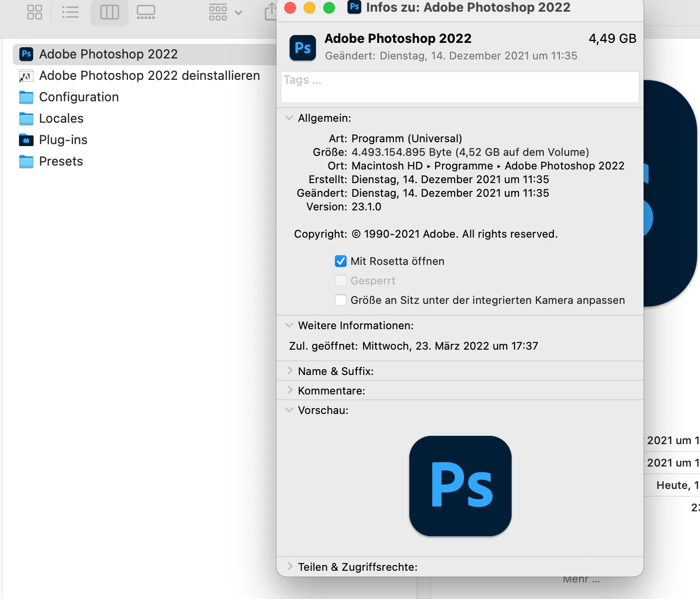Screen dimensions: 700x599
Task: Click the Photoshop icon in info window title bar
Action: click(355, 7)
